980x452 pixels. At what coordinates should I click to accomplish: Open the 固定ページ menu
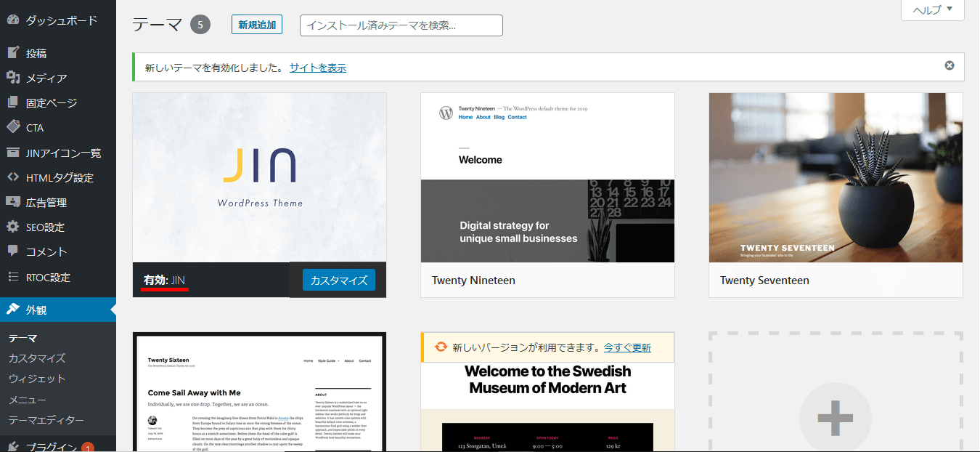click(x=52, y=102)
